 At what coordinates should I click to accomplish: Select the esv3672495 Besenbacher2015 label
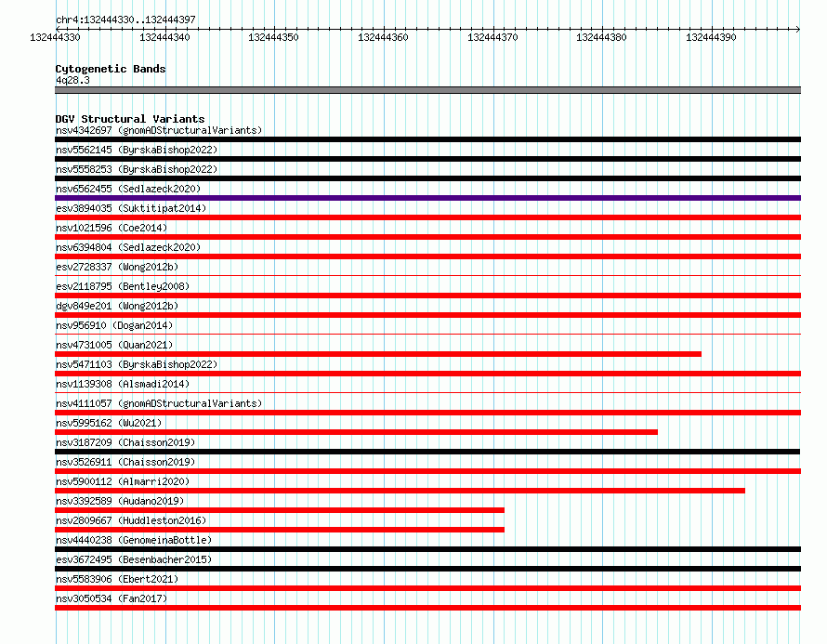(134, 559)
